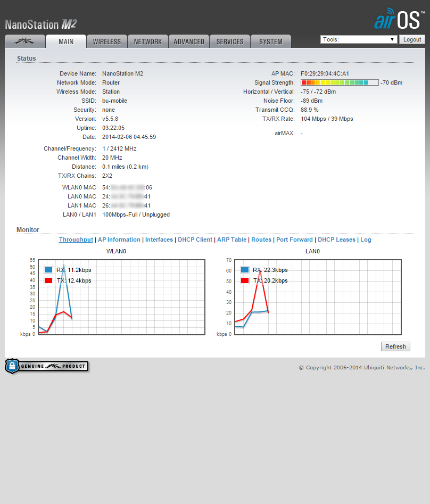Click LAN0 red TX legend swatch
430x504 pixels.
245,280
